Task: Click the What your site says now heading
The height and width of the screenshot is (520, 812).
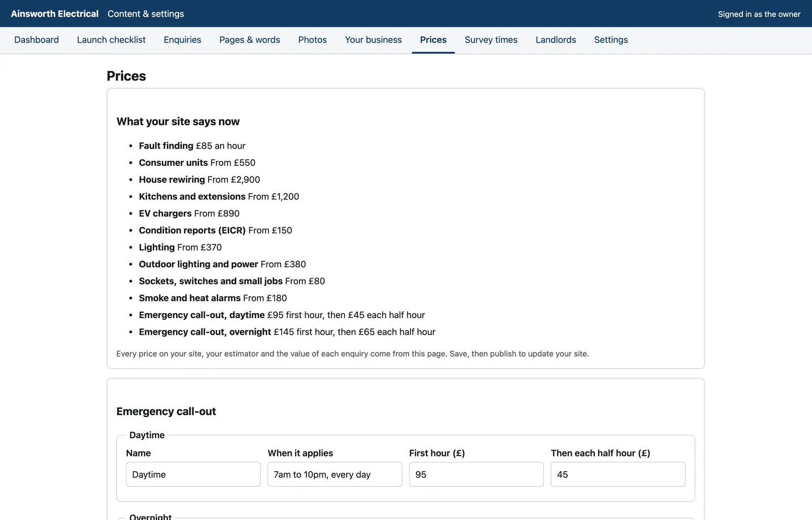Action: point(178,122)
